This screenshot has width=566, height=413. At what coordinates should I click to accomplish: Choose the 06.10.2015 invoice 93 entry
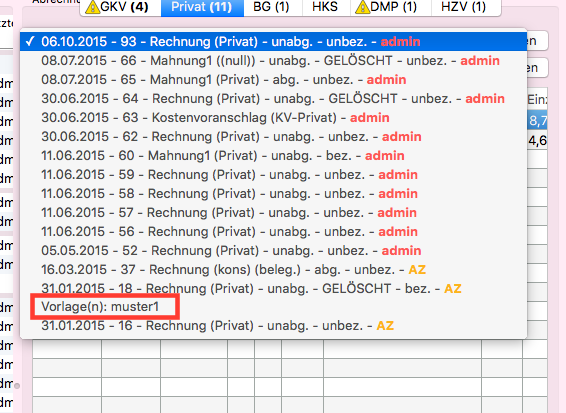tap(273, 42)
